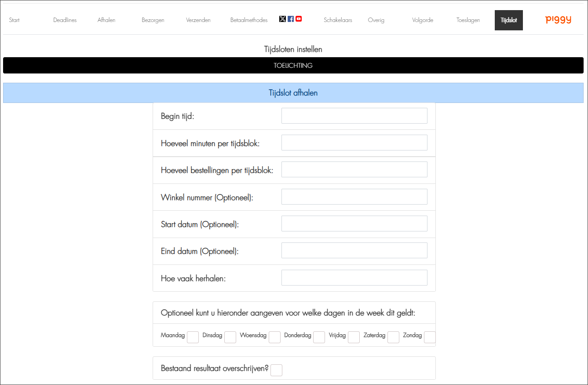
Task: Open the YouTube social icon
Action: (299, 19)
